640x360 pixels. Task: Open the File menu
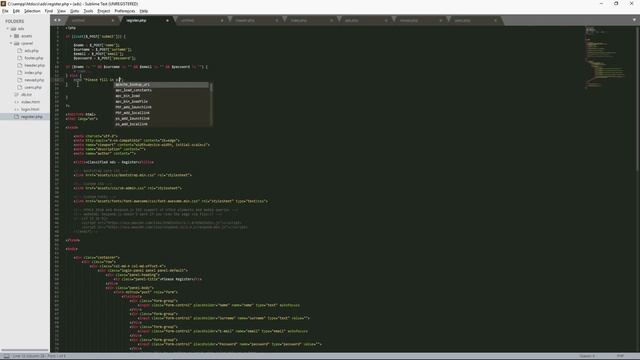(5, 11)
